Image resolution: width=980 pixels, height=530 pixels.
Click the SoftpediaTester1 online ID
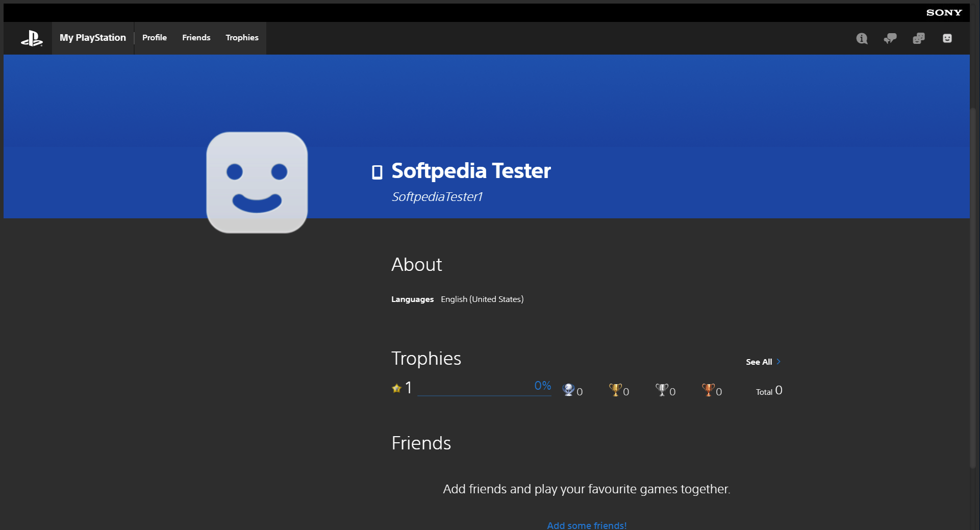pyautogui.click(x=437, y=197)
